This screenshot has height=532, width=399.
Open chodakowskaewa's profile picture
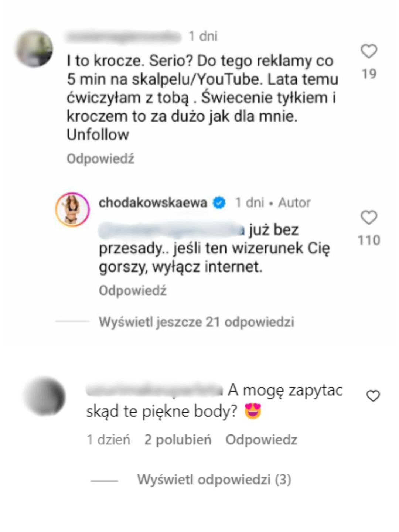click(72, 209)
